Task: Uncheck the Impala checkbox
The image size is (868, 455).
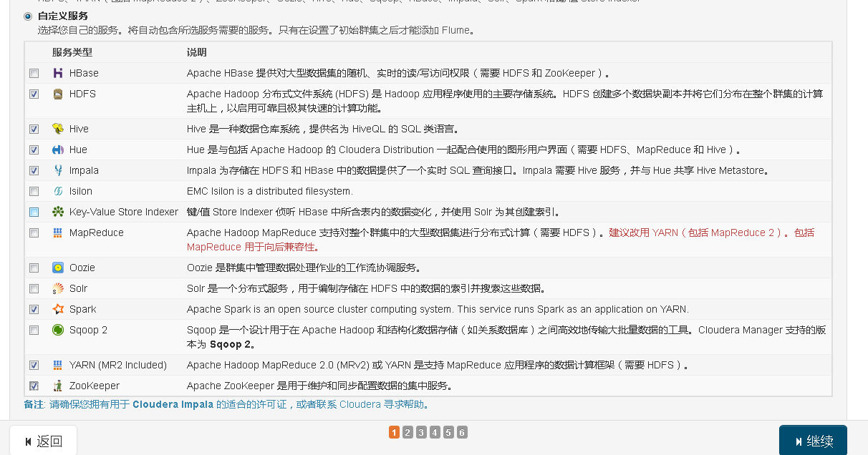Action: [34, 171]
